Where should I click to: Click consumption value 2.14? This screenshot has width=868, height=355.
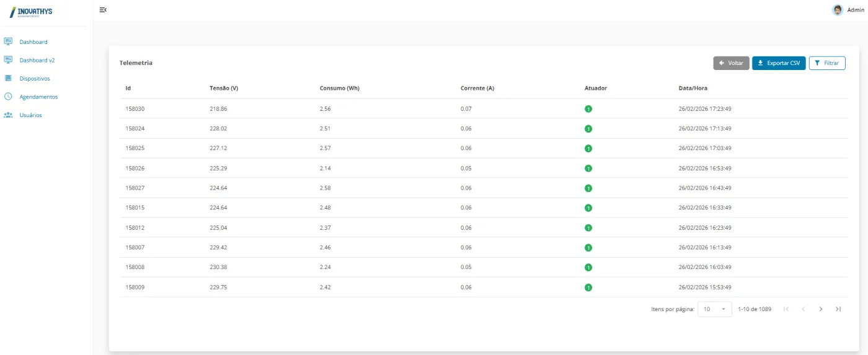tap(325, 168)
